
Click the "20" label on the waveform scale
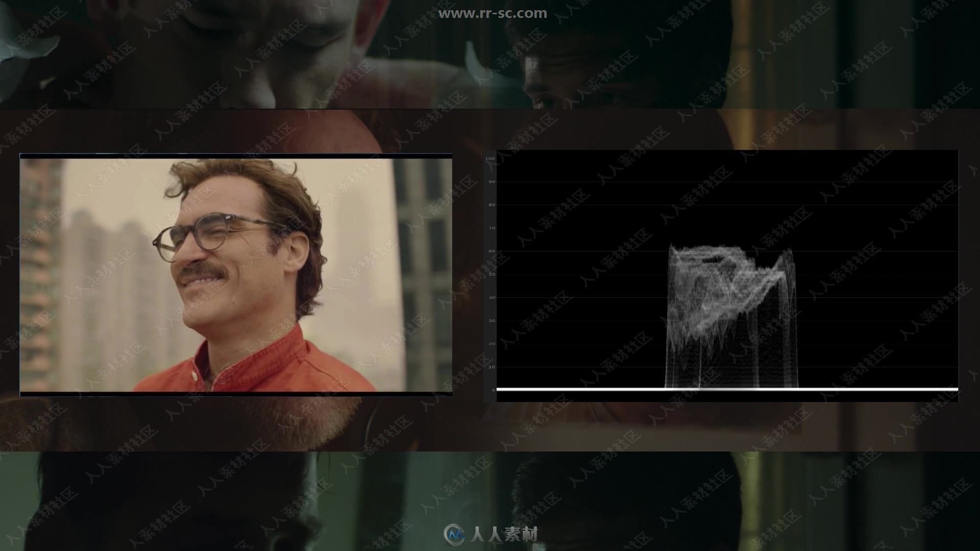[492, 344]
